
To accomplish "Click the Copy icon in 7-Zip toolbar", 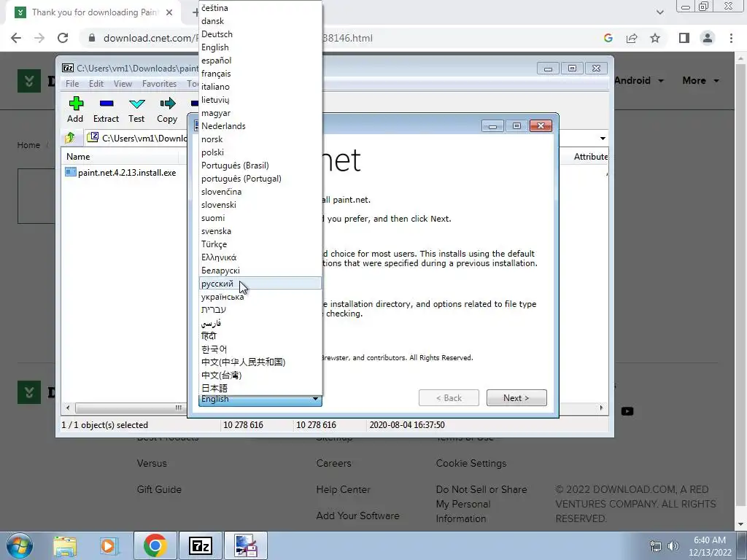I will point(167,104).
